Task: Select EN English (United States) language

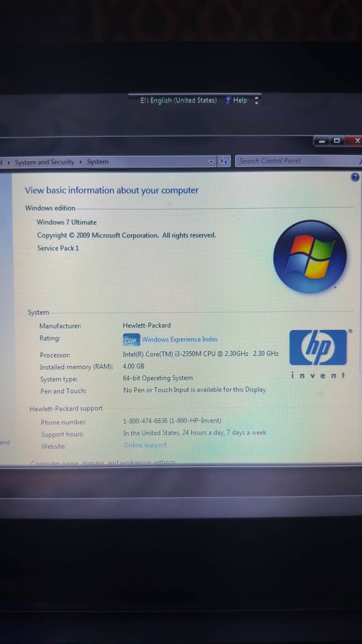Action: click(178, 100)
